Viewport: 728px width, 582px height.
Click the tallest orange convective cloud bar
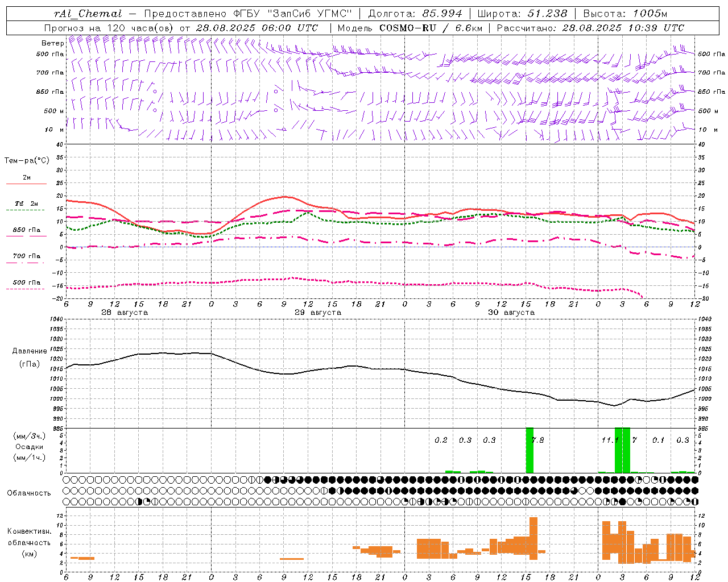pyautogui.click(x=533, y=538)
